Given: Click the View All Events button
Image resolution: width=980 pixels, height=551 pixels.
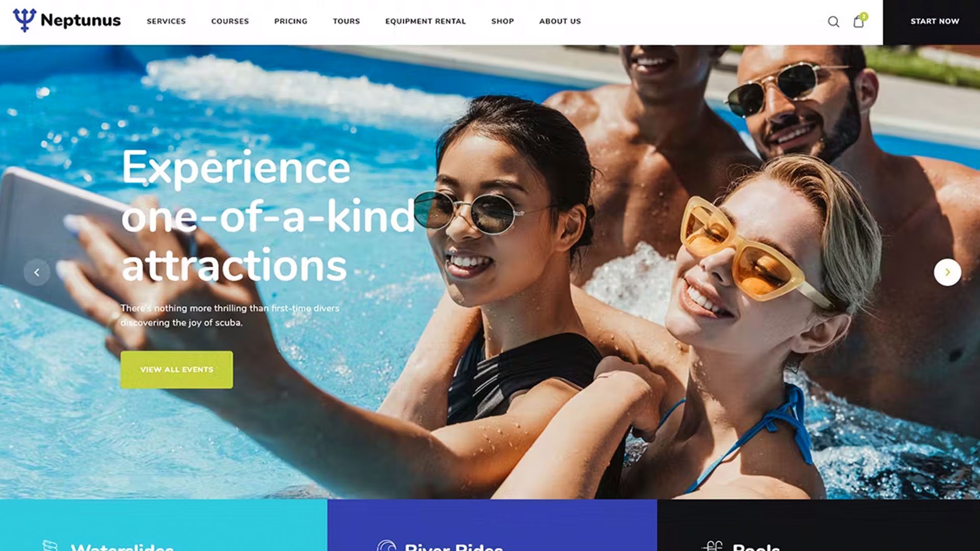Looking at the screenshot, I should pyautogui.click(x=177, y=369).
